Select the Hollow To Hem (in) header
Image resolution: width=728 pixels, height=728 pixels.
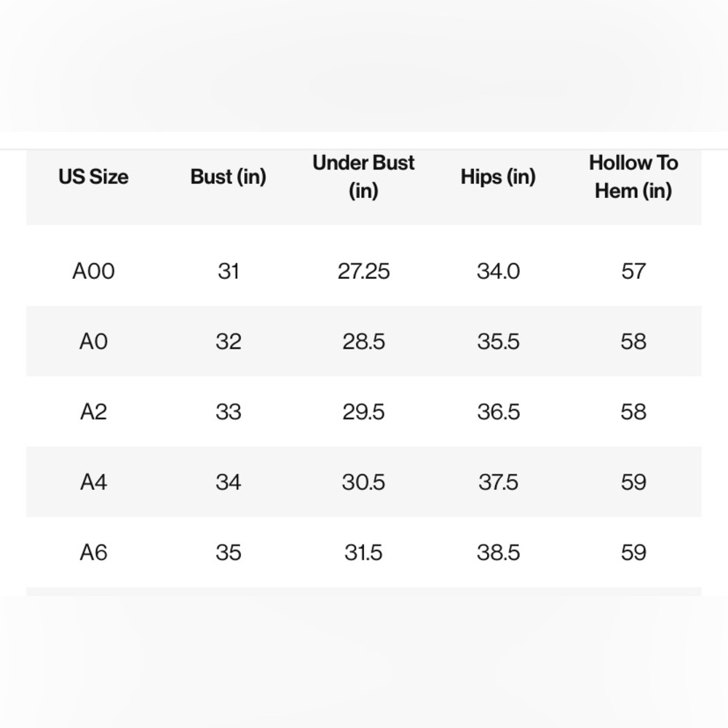pos(633,177)
